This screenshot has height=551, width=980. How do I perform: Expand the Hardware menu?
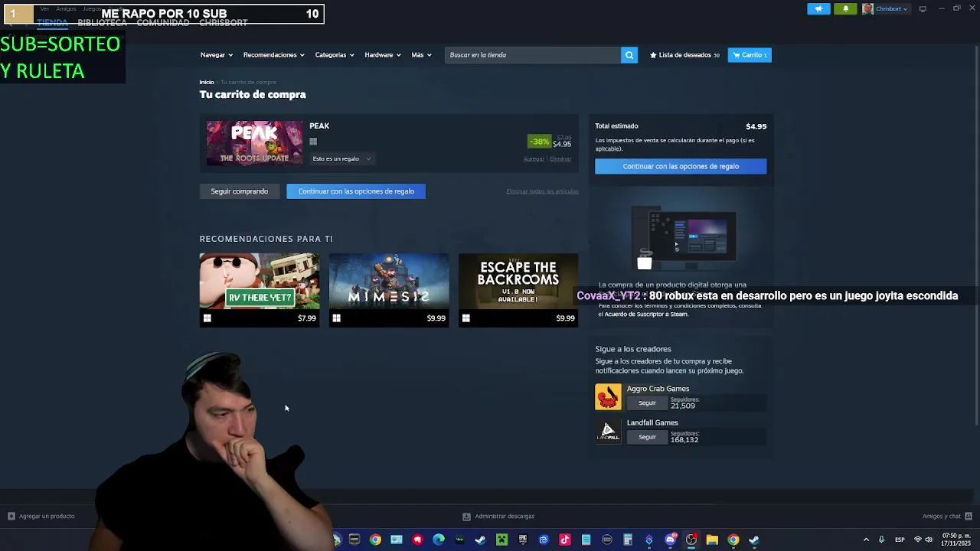click(x=382, y=55)
